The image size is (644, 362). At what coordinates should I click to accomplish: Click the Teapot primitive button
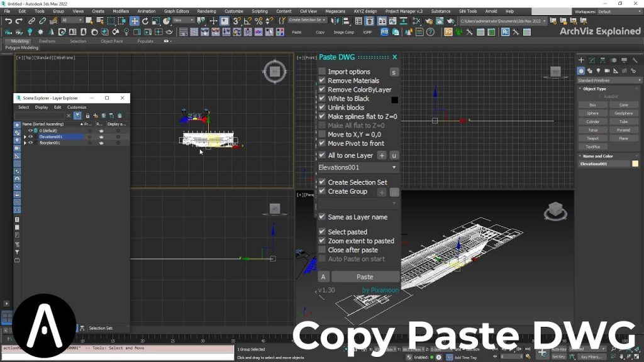[592, 138]
